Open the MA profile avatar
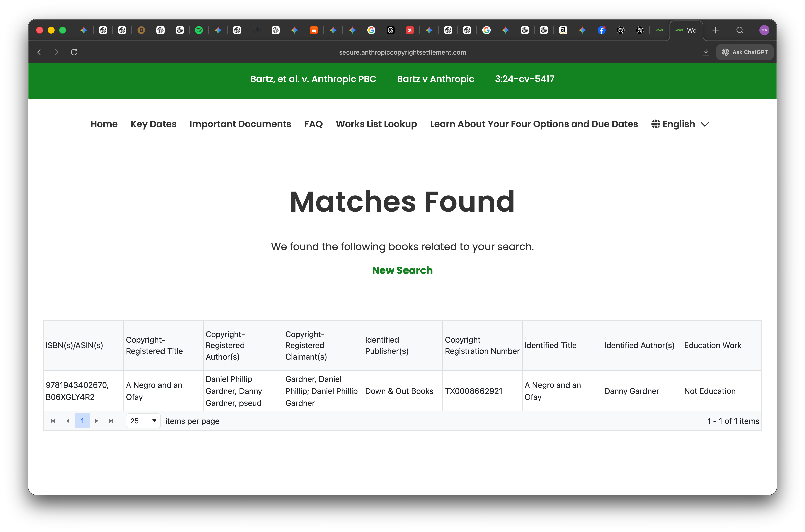 [764, 30]
